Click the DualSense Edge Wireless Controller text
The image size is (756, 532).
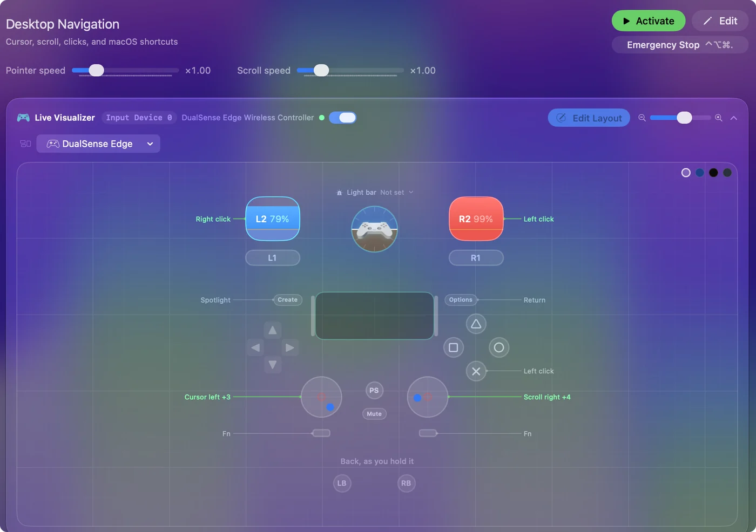(x=248, y=118)
